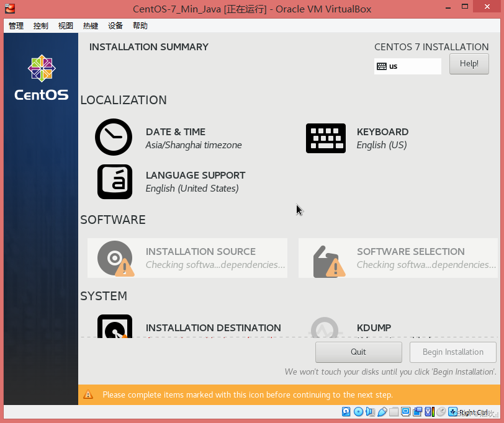Viewport: 504px width, 423px height.
Task: Open 热键 menu
Action: click(91, 25)
